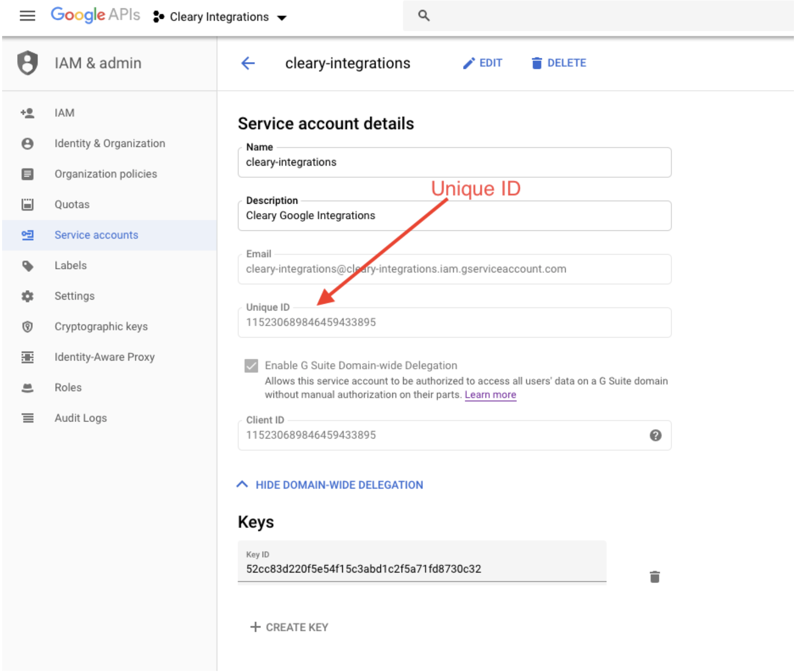
Task: Open the hamburger navigation menu
Action: [27, 16]
